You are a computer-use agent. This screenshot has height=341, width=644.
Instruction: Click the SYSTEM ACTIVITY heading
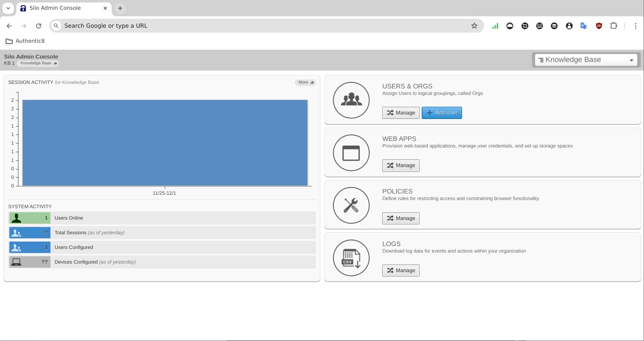pyautogui.click(x=30, y=207)
